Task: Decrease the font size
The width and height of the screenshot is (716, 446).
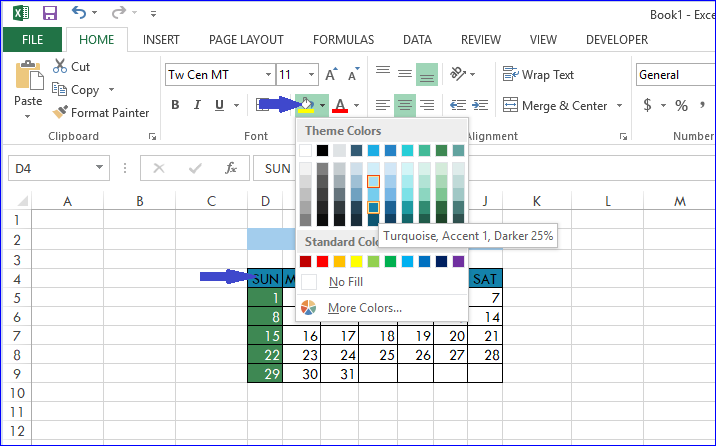Action: pyautogui.click(x=353, y=74)
